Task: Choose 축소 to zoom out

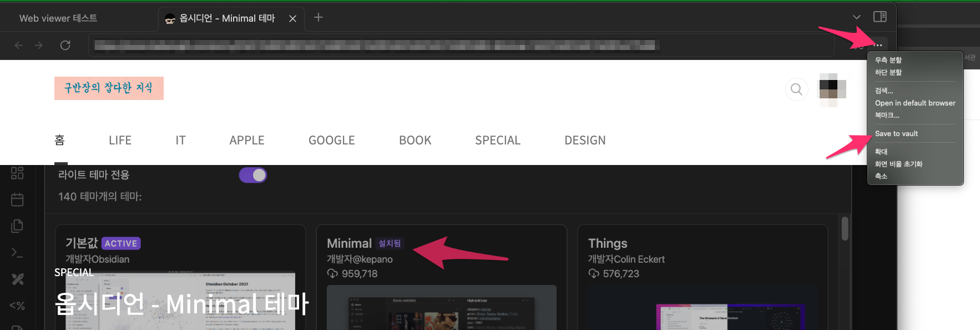Action: 881,176
